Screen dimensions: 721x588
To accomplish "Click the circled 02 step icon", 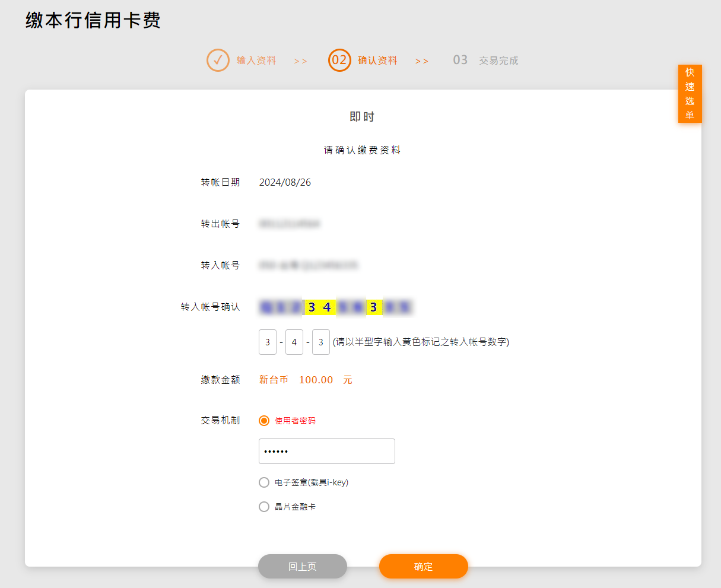I will (x=339, y=61).
